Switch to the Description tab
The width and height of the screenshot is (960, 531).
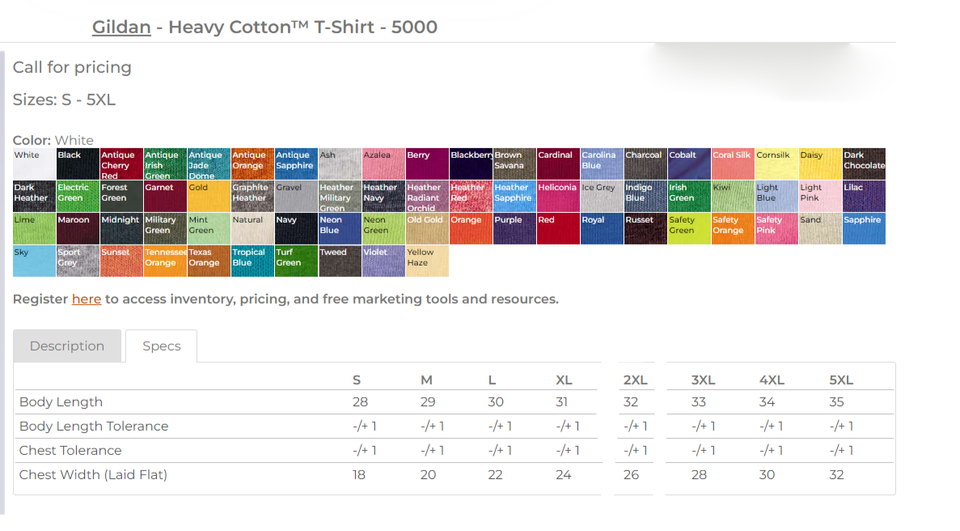[x=67, y=346]
